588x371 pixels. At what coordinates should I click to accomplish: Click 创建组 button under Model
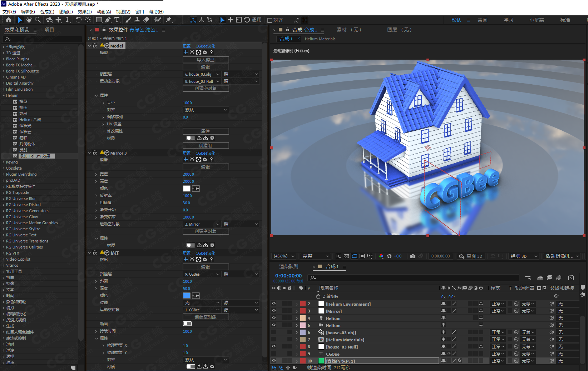coord(206,146)
